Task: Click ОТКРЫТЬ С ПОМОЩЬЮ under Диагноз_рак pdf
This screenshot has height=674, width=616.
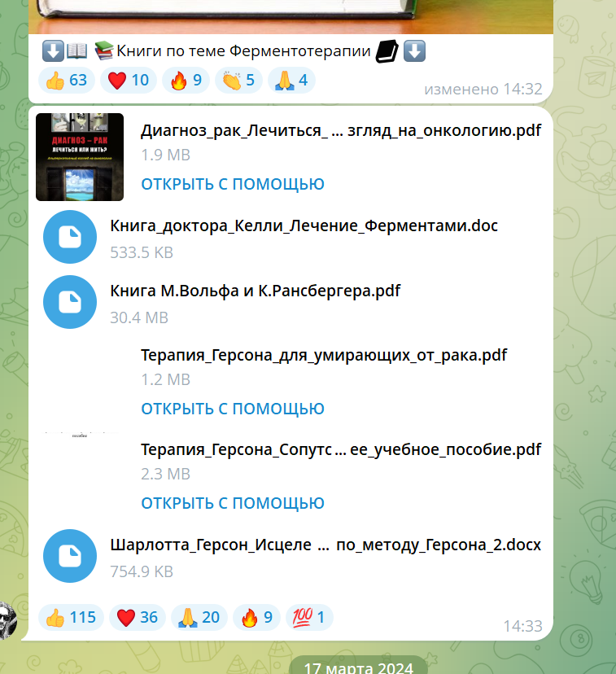Action: [x=233, y=184]
